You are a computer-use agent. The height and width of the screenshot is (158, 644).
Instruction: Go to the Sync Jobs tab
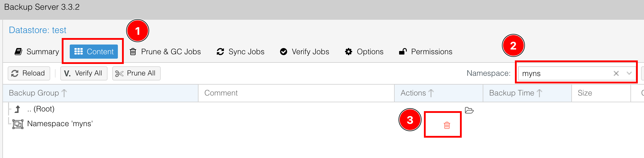[240, 52]
